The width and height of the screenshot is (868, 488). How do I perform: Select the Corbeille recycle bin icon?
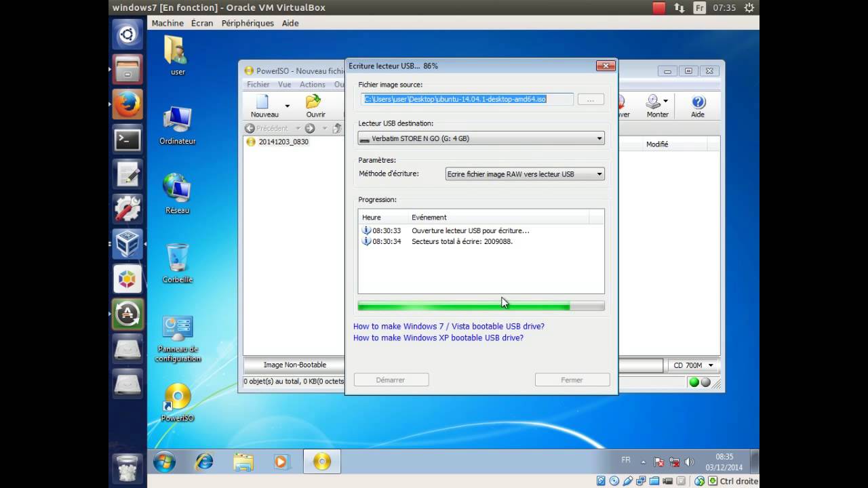click(178, 264)
